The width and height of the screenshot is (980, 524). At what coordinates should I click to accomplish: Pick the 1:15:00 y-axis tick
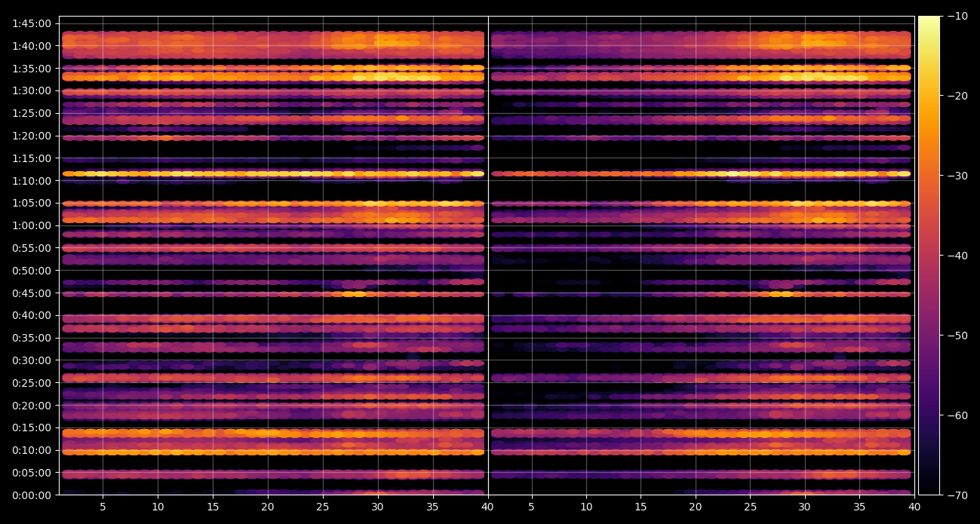(x=32, y=158)
